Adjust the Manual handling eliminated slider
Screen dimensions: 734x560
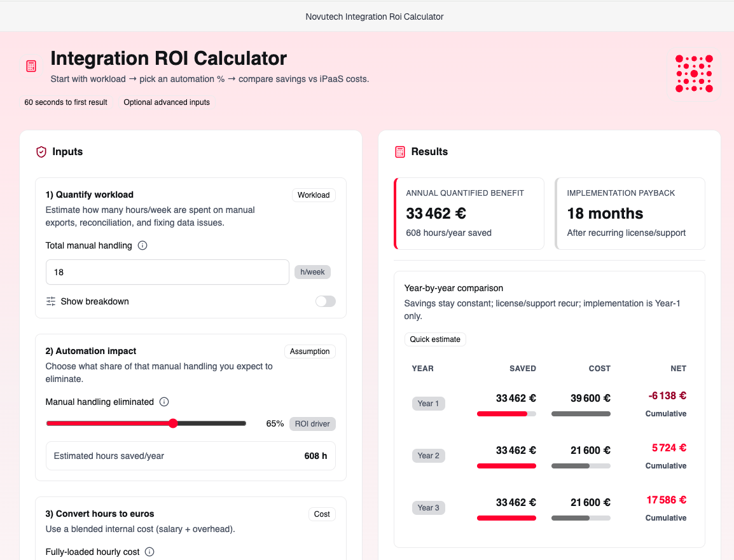[x=146, y=423]
